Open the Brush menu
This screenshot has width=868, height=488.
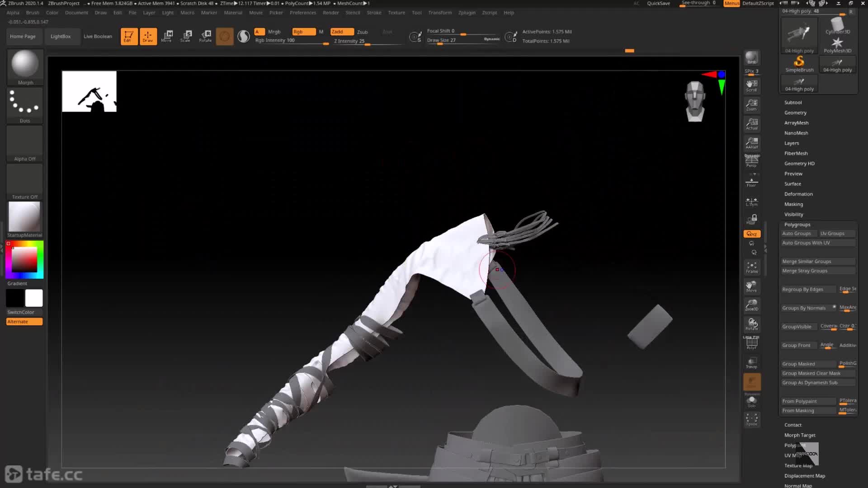click(x=33, y=13)
